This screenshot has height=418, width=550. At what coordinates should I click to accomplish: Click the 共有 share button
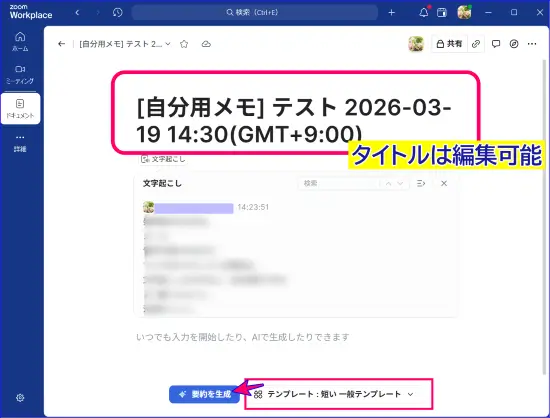(449, 44)
